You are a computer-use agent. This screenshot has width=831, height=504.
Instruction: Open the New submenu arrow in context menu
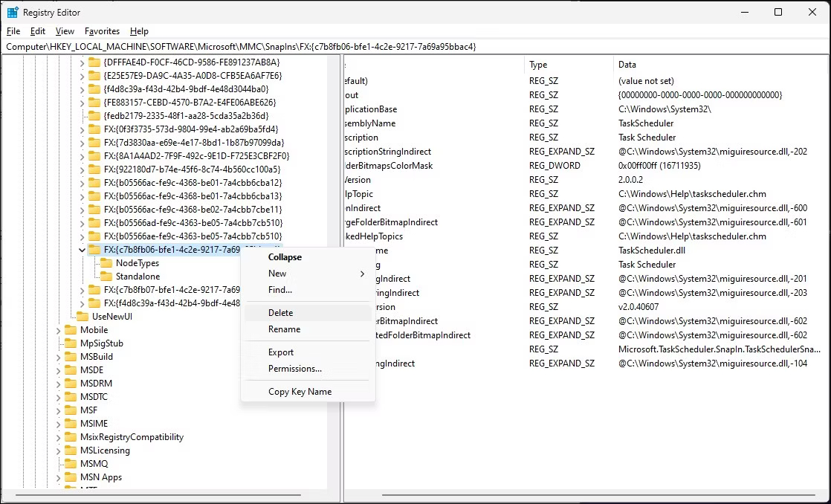(x=363, y=274)
